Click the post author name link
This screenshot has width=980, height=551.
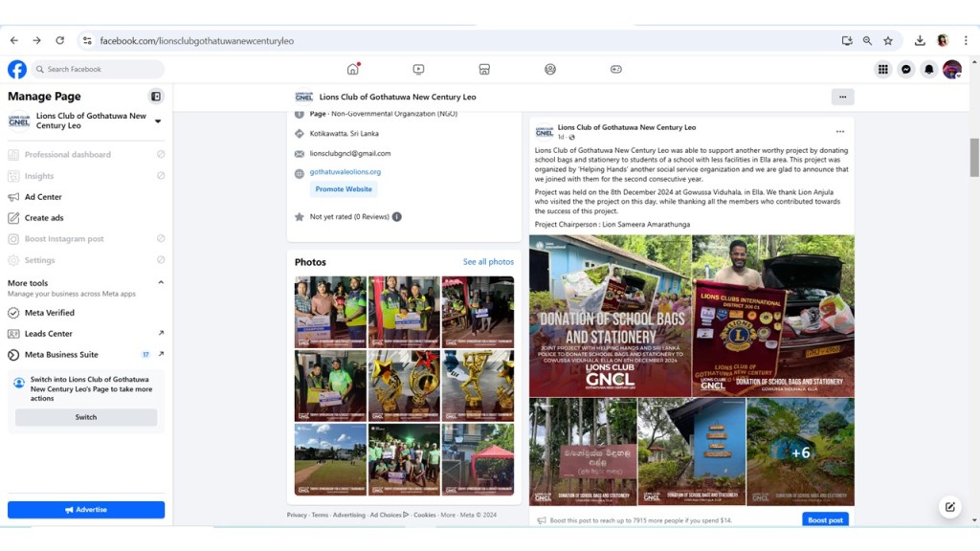coord(626,127)
